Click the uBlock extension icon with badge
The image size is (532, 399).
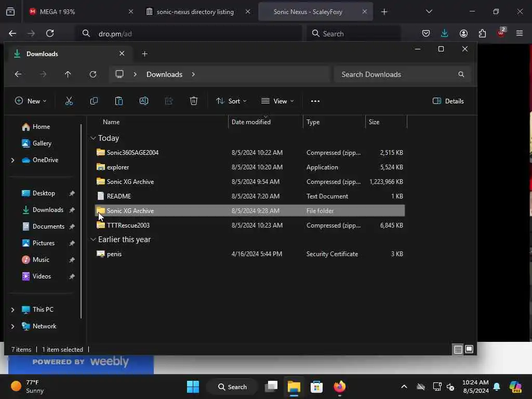click(501, 33)
